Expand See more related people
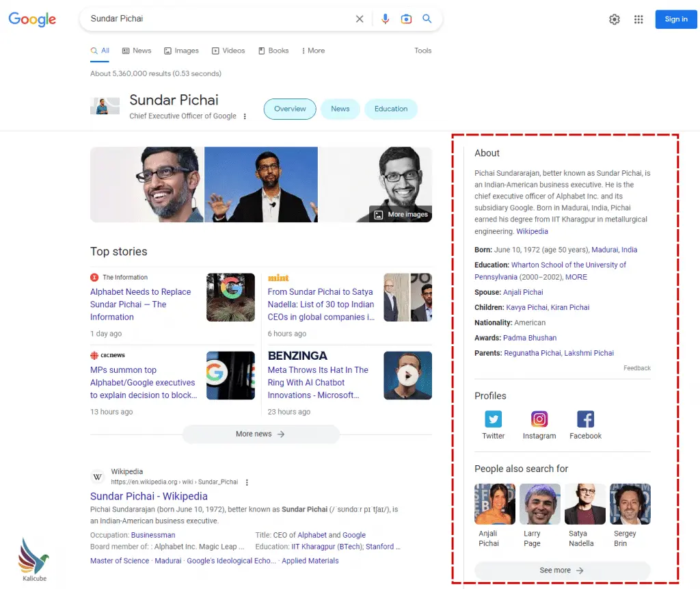 coord(562,570)
